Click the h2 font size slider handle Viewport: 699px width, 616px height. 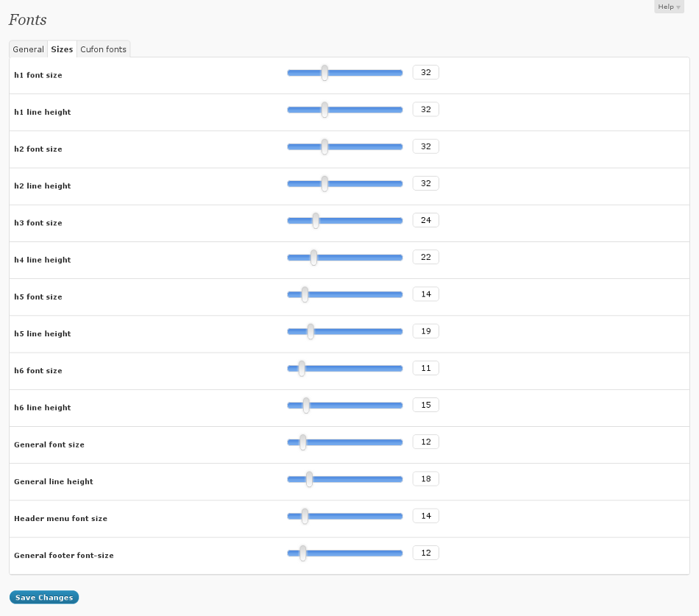tap(324, 146)
